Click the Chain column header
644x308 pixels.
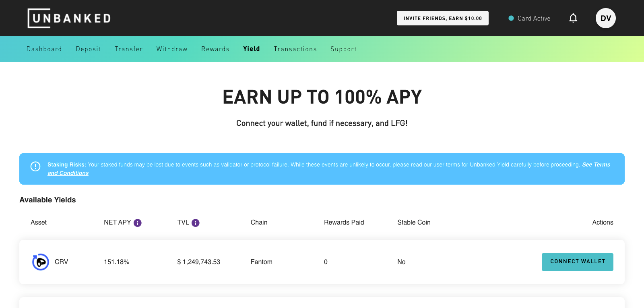pyautogui.click(x=259, y=223)
